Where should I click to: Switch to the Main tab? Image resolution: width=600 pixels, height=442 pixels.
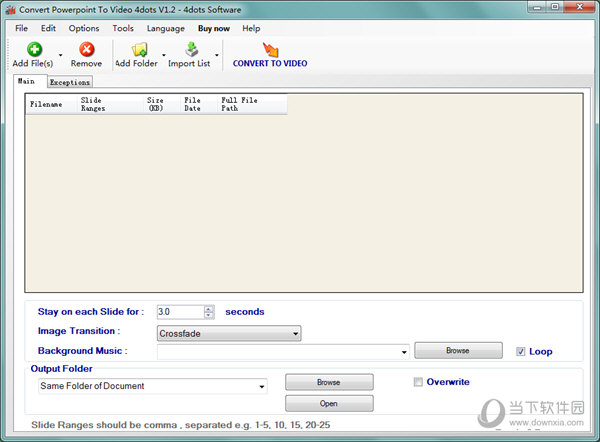click(30, 81)
